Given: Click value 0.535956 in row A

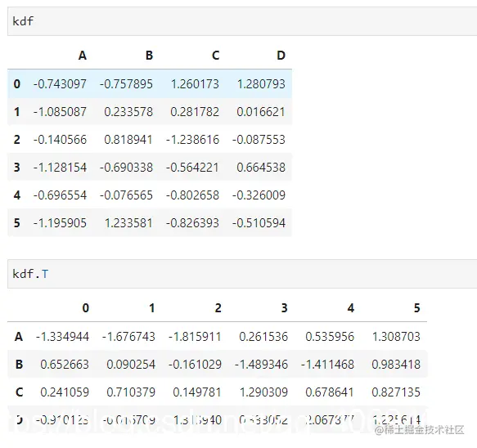Looking at the screenshot, I should pyautogui.click(x=330, y=337).
